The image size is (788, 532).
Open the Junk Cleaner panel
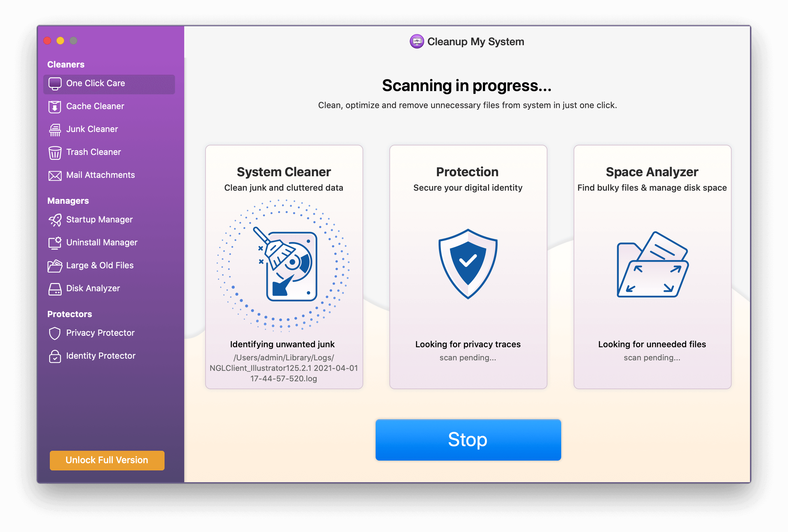coord(92,129)
